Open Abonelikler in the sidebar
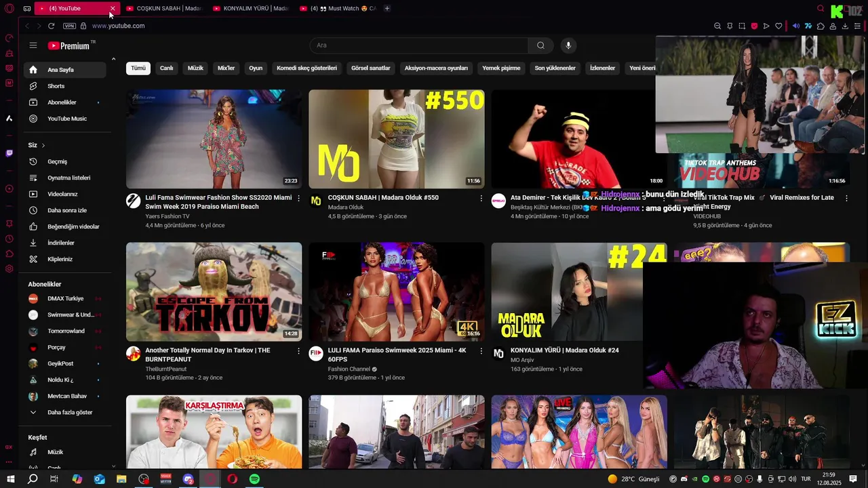Image resolution: width=868 pixels, height=488 pixels. [64, 102]
